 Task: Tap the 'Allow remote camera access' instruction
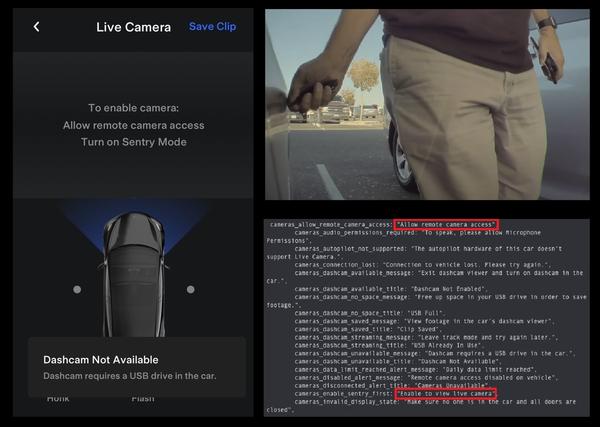[x=134, y=125]
